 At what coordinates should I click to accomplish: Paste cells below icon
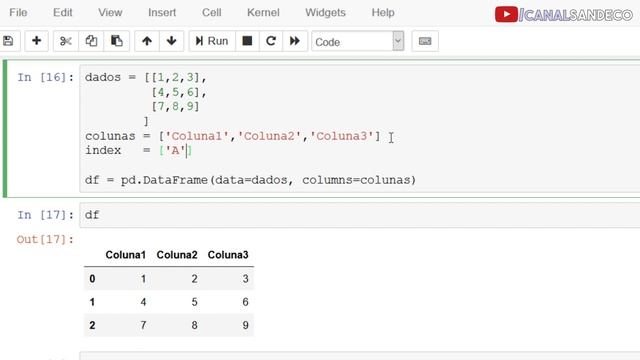pos(117,41)
